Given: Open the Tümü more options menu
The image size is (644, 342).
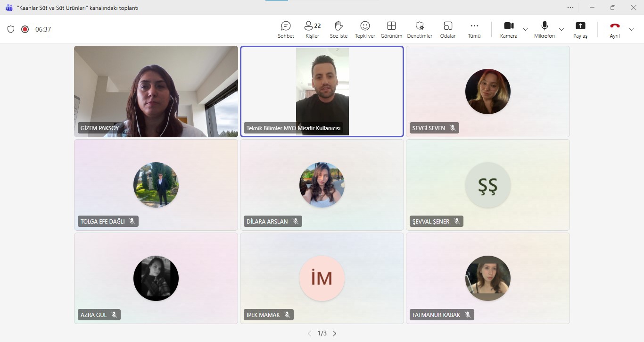Looking at the screenshot, I should click(x=474, y=29).
